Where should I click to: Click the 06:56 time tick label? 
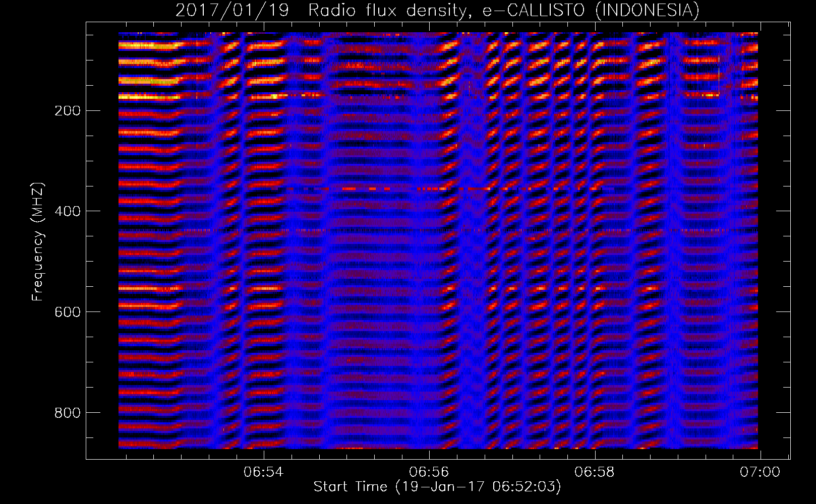pos(429,472)
